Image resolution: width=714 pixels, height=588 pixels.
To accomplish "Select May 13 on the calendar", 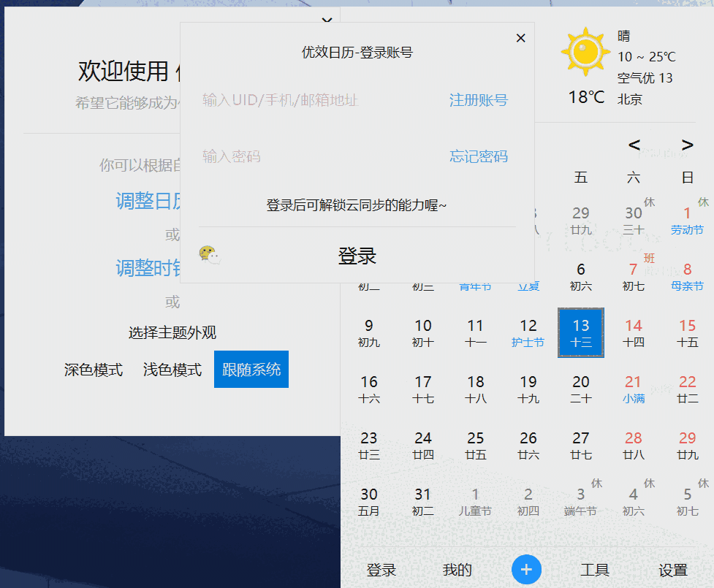I will (580, 332).
